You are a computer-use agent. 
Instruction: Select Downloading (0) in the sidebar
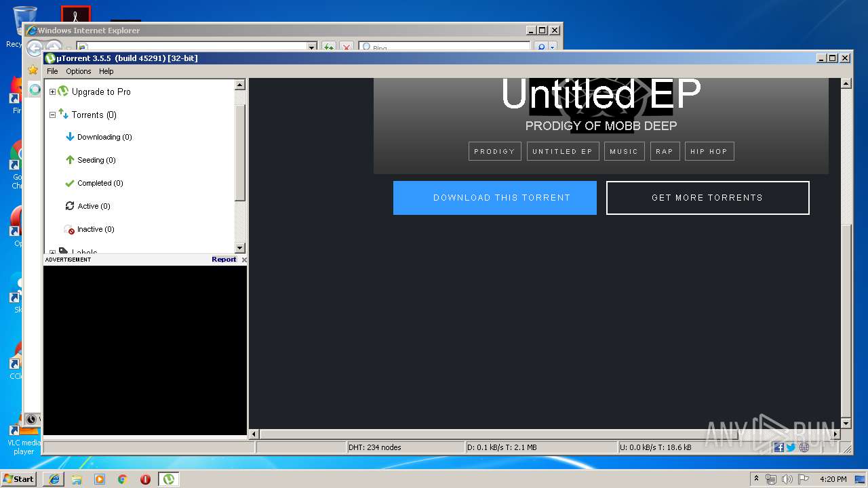(x=104, y=137)
